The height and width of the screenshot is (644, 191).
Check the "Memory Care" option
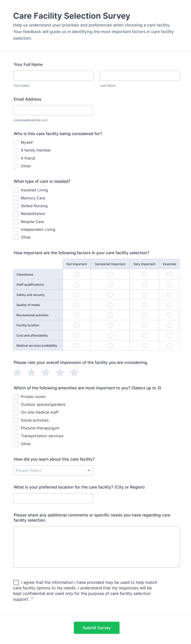pos(15,198)
